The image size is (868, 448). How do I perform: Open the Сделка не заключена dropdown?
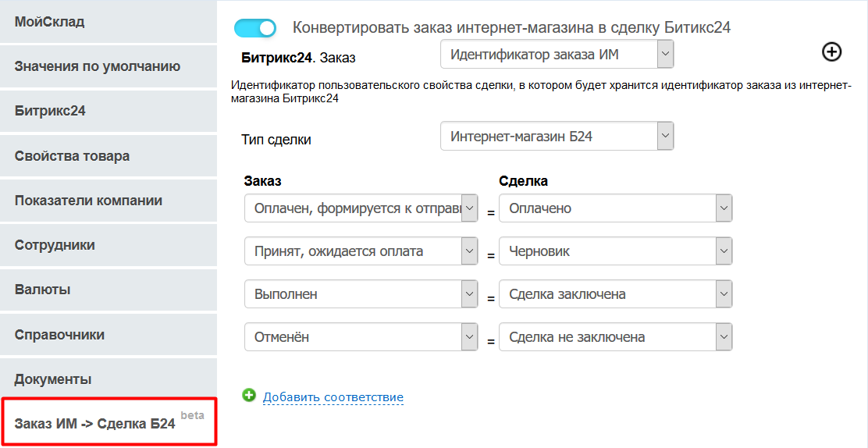click(615, 337)
